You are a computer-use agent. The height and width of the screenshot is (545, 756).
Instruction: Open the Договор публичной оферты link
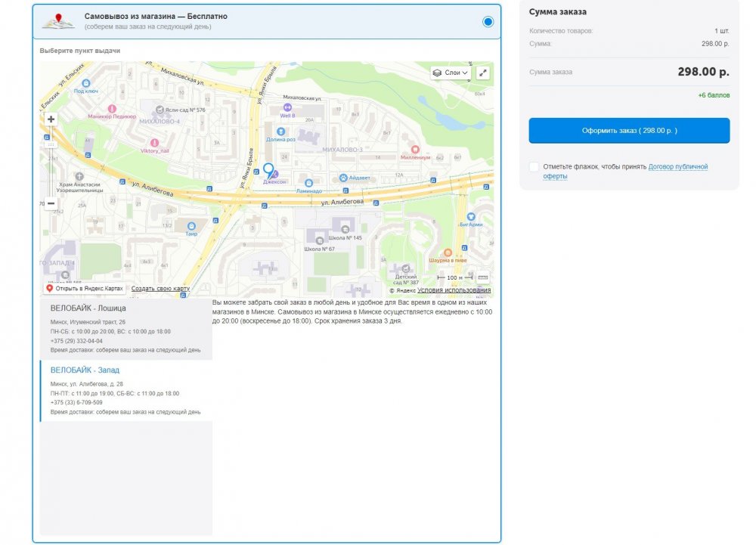[677, 166]
